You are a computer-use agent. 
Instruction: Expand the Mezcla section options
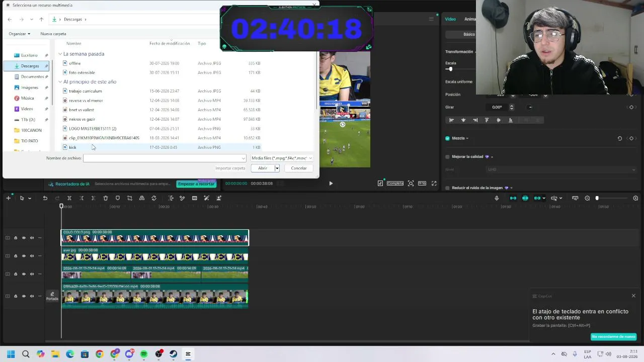point(467,138)
